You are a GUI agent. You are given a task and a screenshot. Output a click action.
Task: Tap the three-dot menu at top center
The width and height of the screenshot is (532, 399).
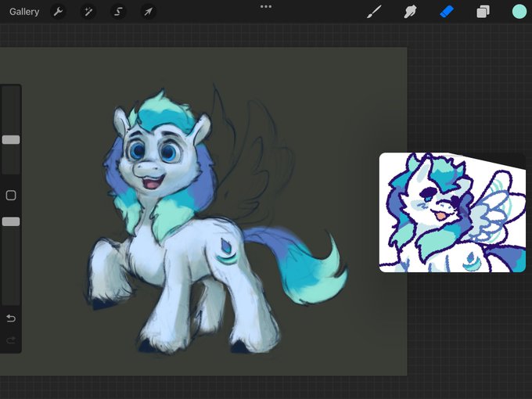tap(266, 6)
